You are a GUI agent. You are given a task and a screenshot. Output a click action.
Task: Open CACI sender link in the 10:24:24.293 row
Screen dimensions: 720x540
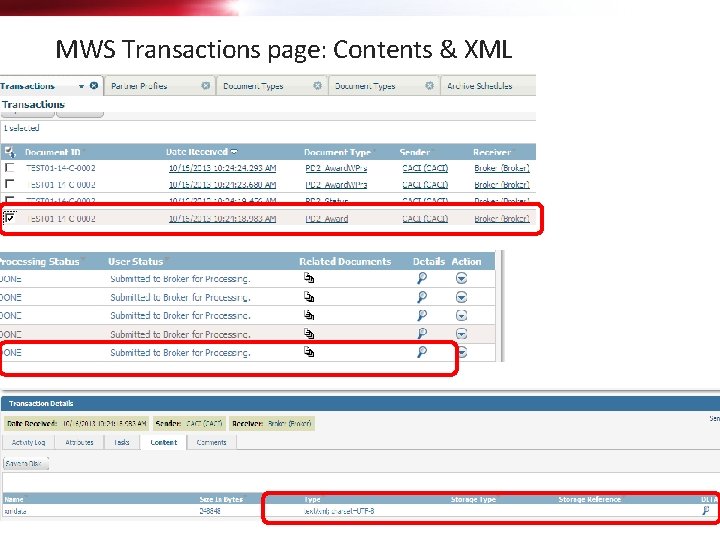tap(425, 168)
